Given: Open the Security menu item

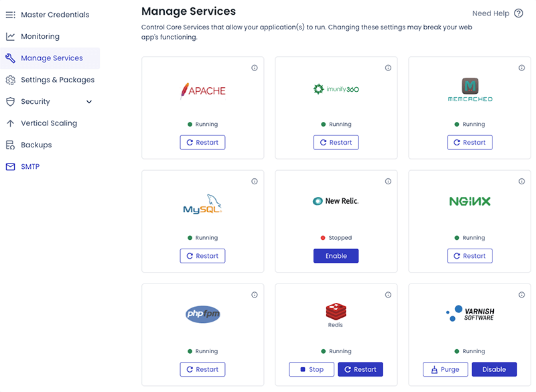Looking at the screenshot, I should 49,101.
